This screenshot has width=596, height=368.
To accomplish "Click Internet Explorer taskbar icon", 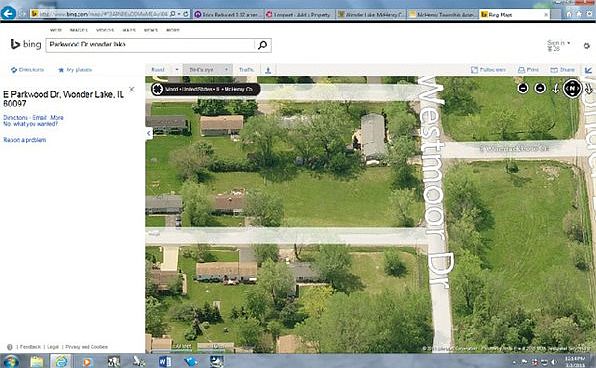I will pos(61,361).
